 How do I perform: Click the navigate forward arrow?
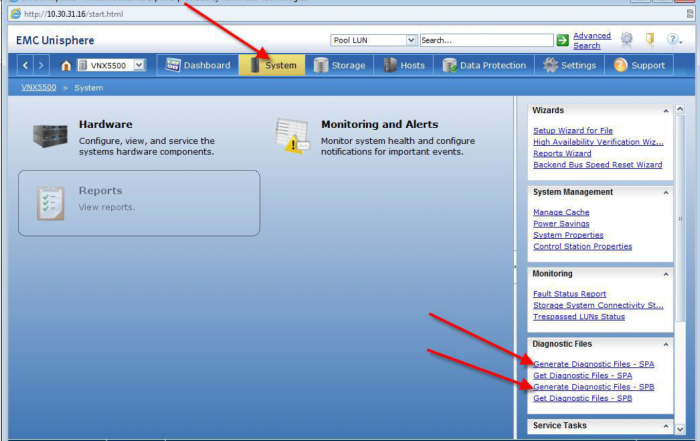coord(41,66)
